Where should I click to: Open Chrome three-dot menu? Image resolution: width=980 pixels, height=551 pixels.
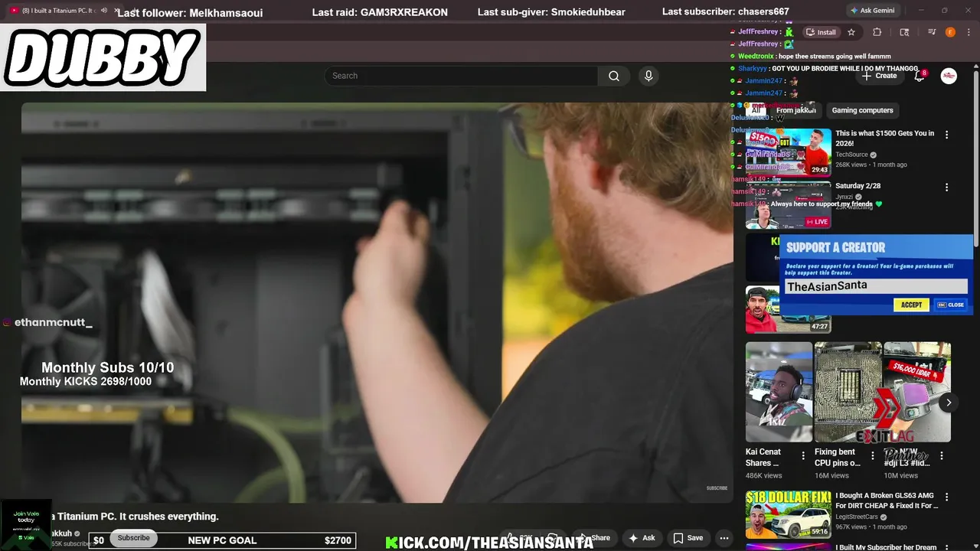click(x=967, y=32)
